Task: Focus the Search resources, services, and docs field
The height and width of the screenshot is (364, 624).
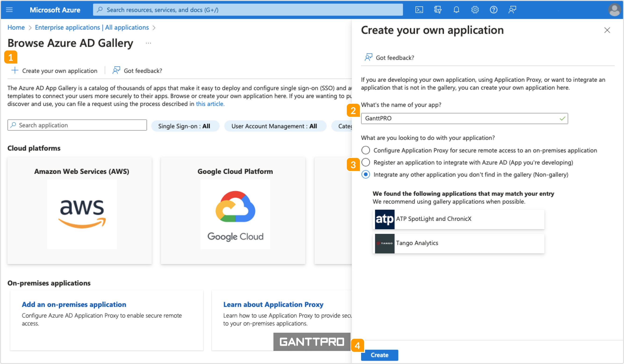Action: pos(248,10)
